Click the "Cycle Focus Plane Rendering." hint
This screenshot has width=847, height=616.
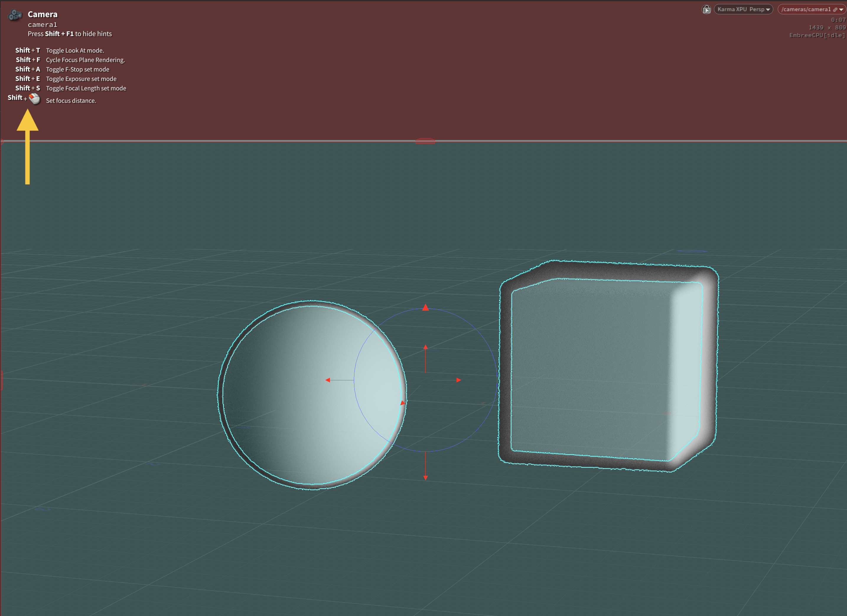coord(86,60)
